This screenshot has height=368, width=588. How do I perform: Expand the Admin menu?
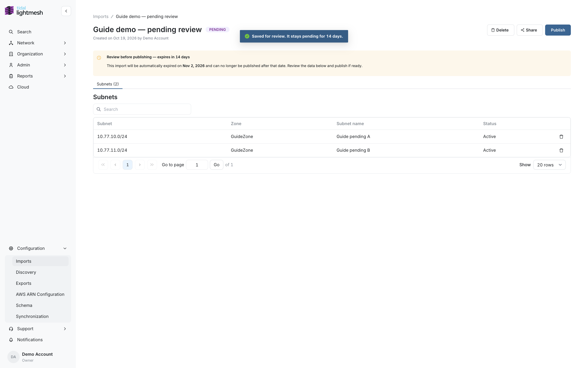pyautogui.click(x=38, y=65)
